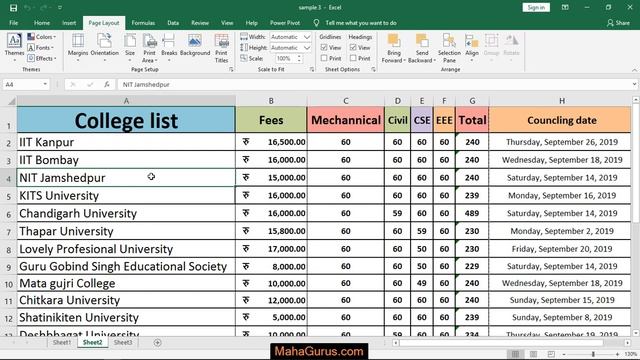Click the Sign in button

[x=536, y=7]
